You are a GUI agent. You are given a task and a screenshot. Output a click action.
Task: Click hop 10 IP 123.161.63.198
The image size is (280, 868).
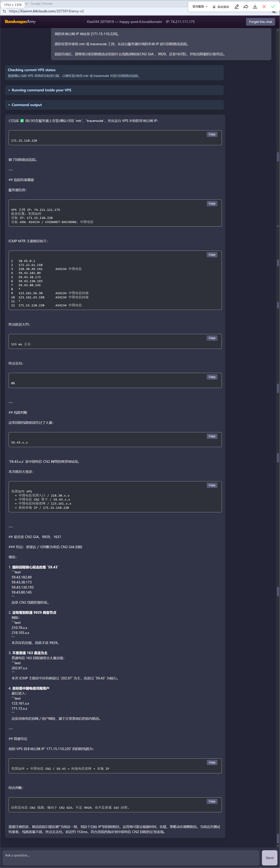point(31,297)
